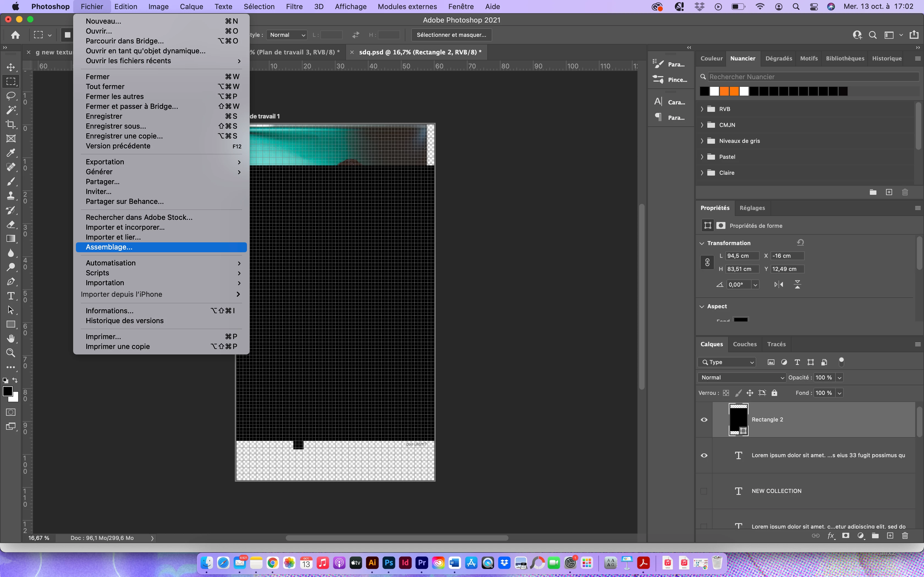
Task: Select the Zoom tool
Action: point(11,353)
